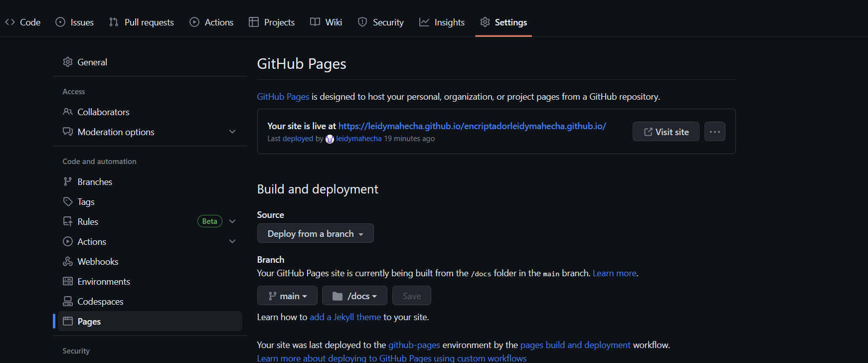Open the /docs folder dropdown
Screen dimensions: 868x363
[x=354, y=296]
